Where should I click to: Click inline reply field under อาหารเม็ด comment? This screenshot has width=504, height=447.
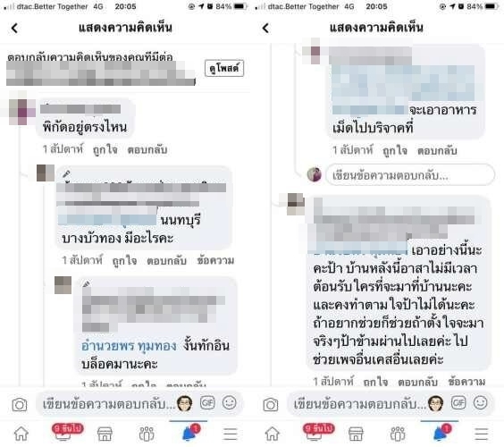(410, 175)
